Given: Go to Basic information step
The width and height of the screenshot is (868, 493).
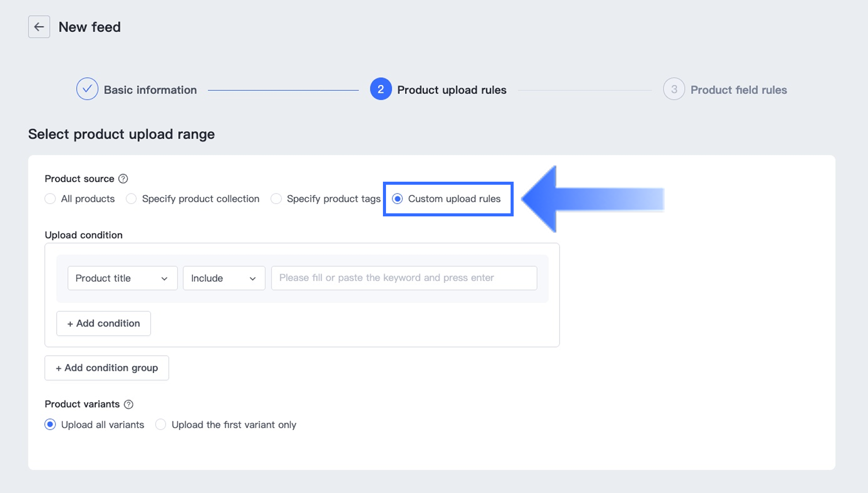Looking at the screenshot, I should [x=150, y=90].
